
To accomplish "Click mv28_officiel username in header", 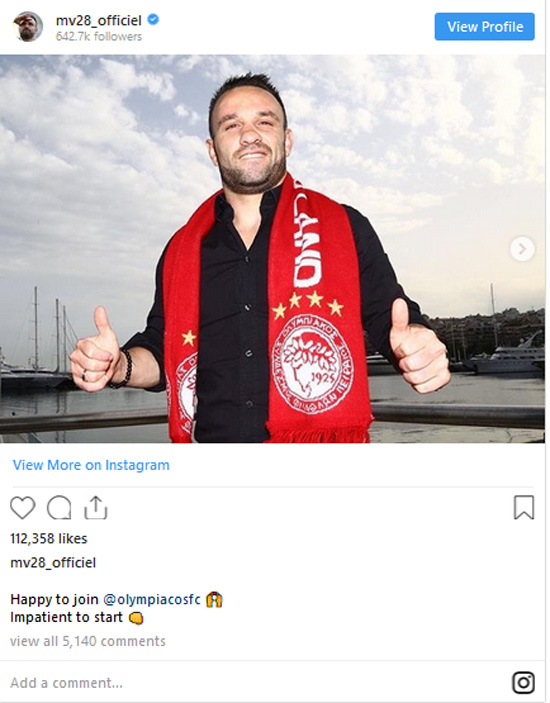I will [x=99, y=21].
